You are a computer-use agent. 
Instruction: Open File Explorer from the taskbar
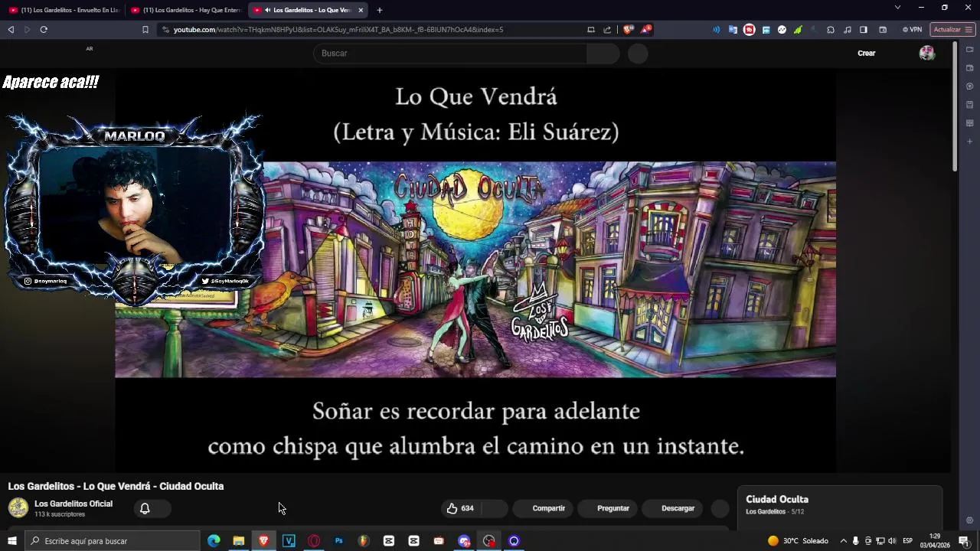point(239,541)
